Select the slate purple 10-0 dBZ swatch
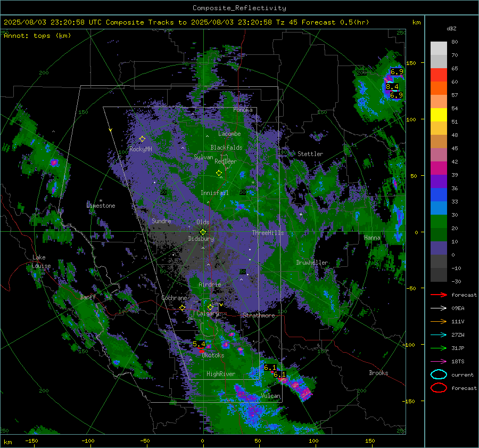This screenshot has width=479, height=448. pyautogui.click(x=439, y=248)
